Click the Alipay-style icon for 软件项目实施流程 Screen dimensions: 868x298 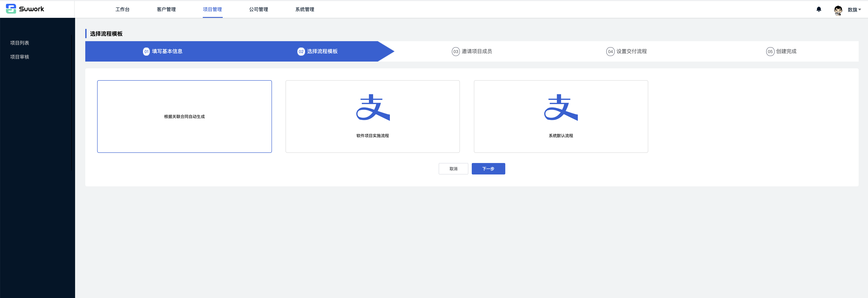point(373,107)
